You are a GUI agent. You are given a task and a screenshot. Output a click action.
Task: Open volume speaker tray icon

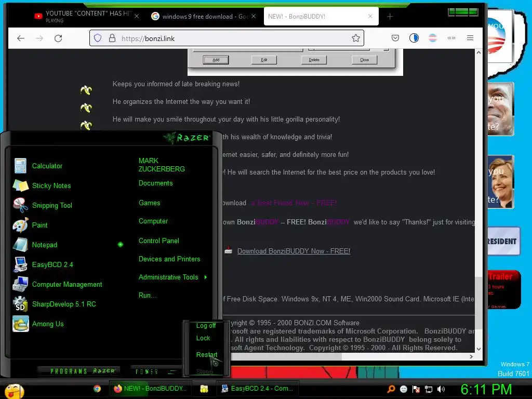441,389
